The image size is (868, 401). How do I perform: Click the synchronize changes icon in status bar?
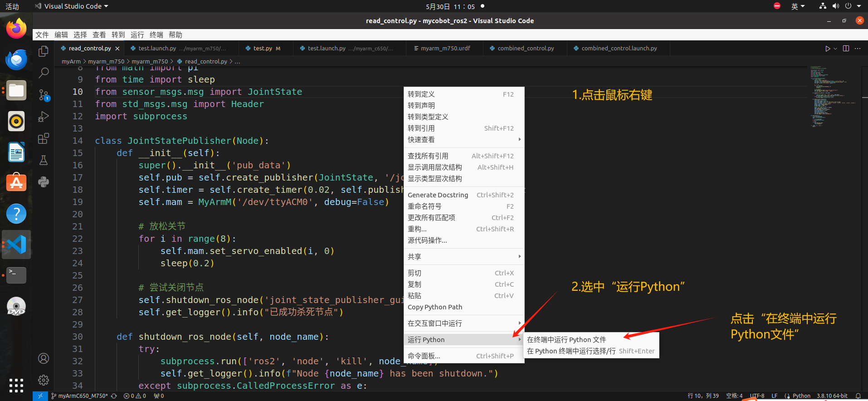(114, 396)
